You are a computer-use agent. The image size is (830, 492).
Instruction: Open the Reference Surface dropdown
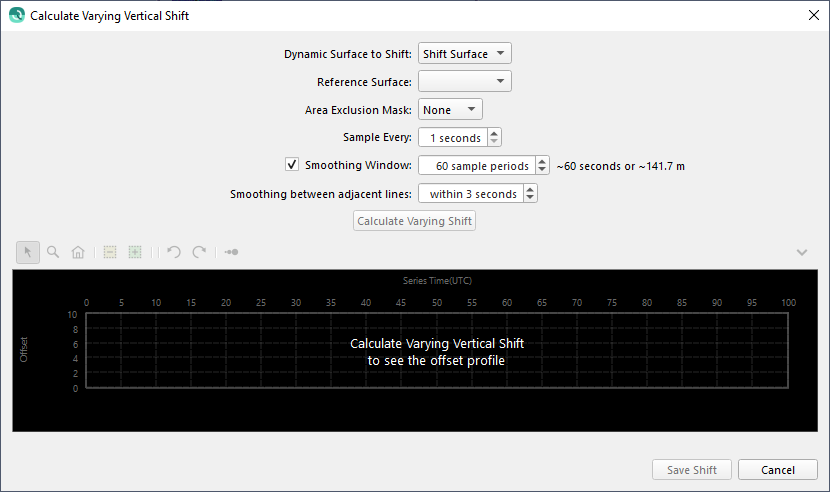pos(465,82)
